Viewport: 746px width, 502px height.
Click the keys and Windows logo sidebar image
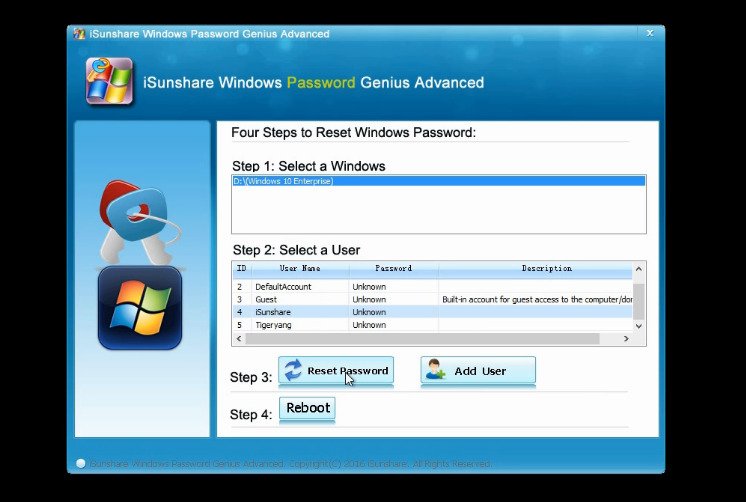pyautogui.click(x=140, y=265)
